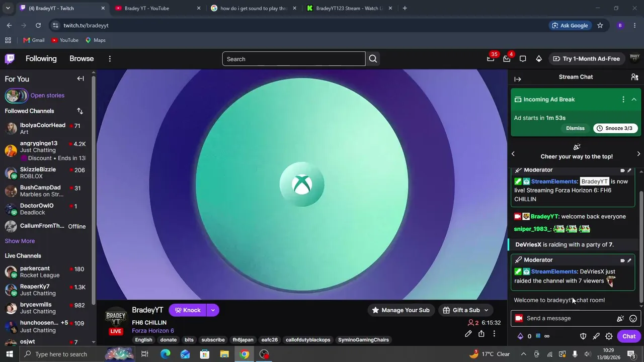The image size is (644, 362).
Task: Open chat settings gear icon
Action: coord(609,336)
